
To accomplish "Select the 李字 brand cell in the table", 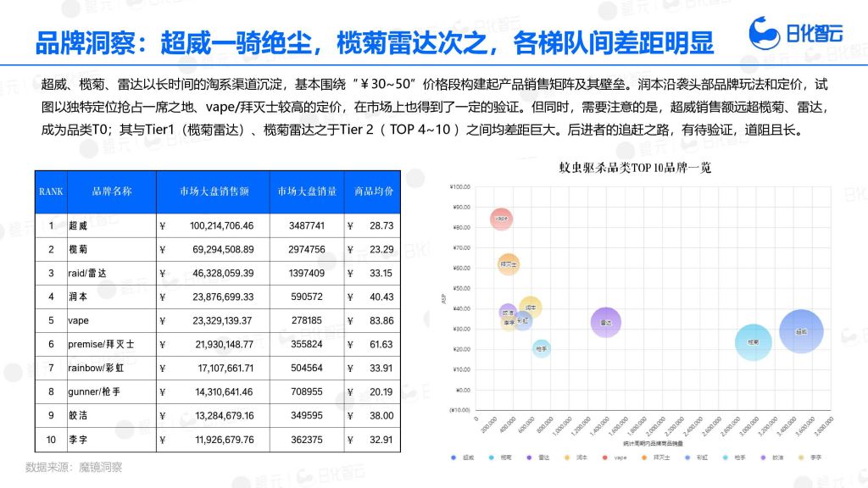I will 111,440.
